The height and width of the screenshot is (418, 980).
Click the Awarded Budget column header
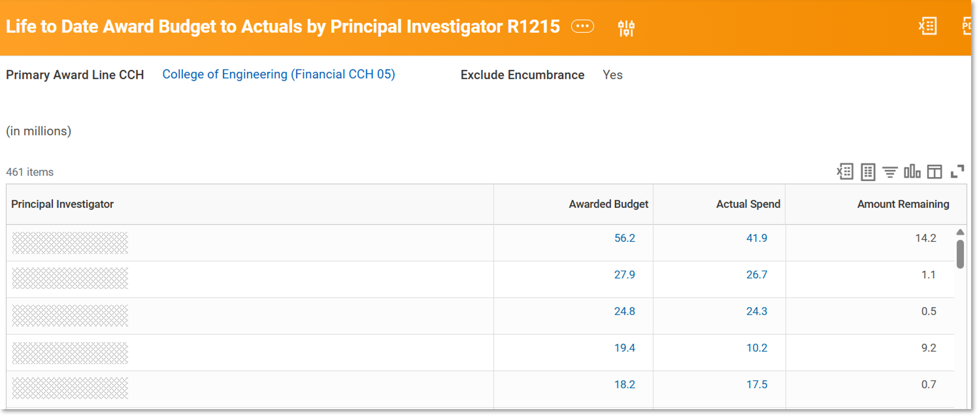(x=608, y=204)
